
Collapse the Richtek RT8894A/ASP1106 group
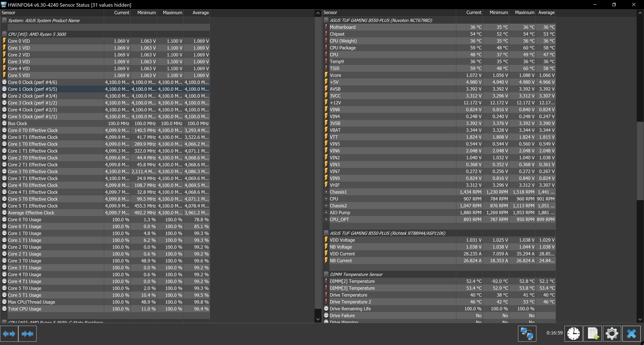326,233
